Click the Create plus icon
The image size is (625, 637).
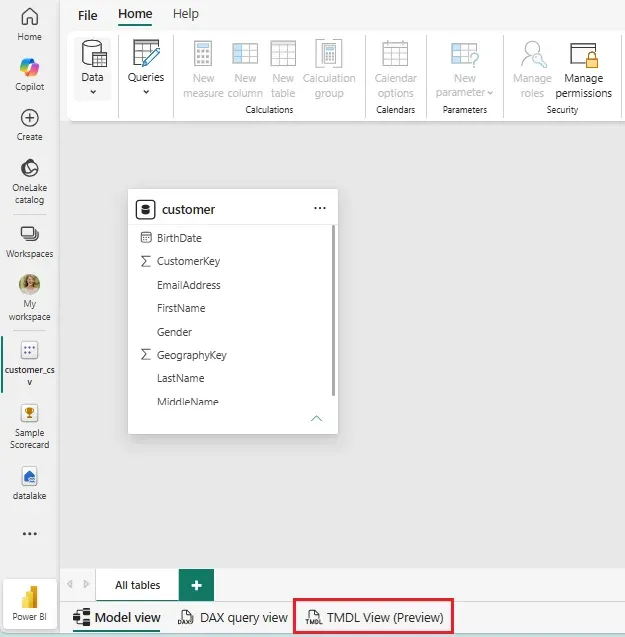pyautogui.click(x=29, y=118)
